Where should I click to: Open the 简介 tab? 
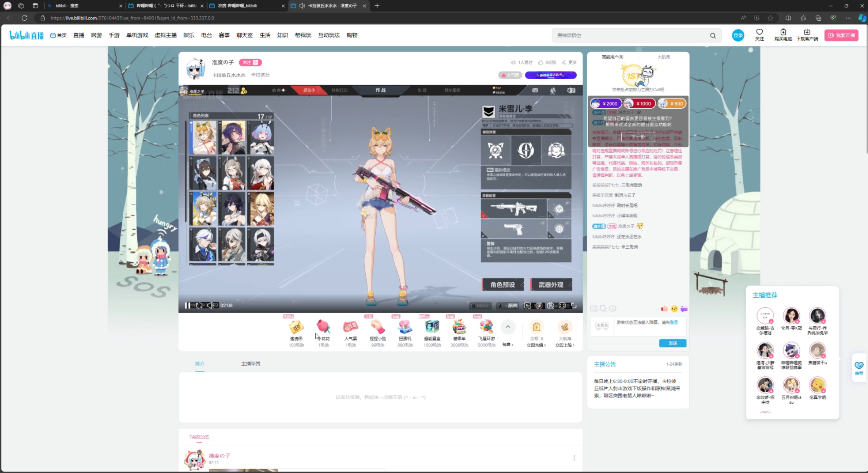[199, 364]
